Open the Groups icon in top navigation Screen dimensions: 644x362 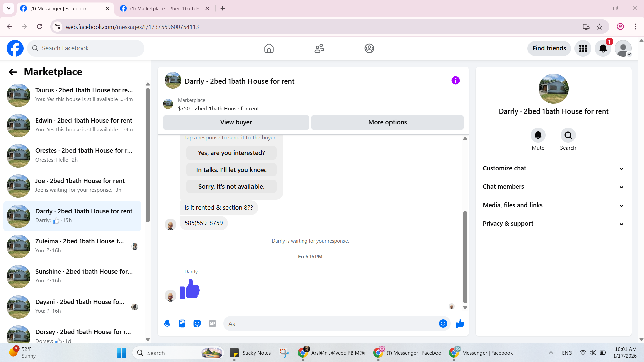point(369,48)
